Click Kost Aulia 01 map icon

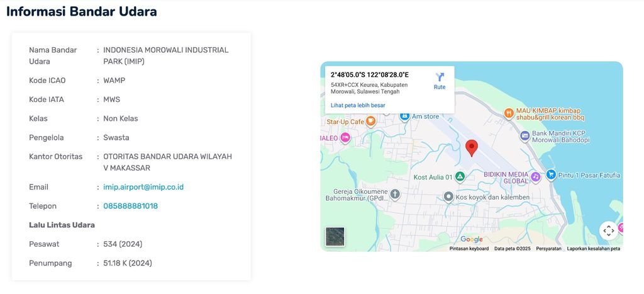point(460,177)
